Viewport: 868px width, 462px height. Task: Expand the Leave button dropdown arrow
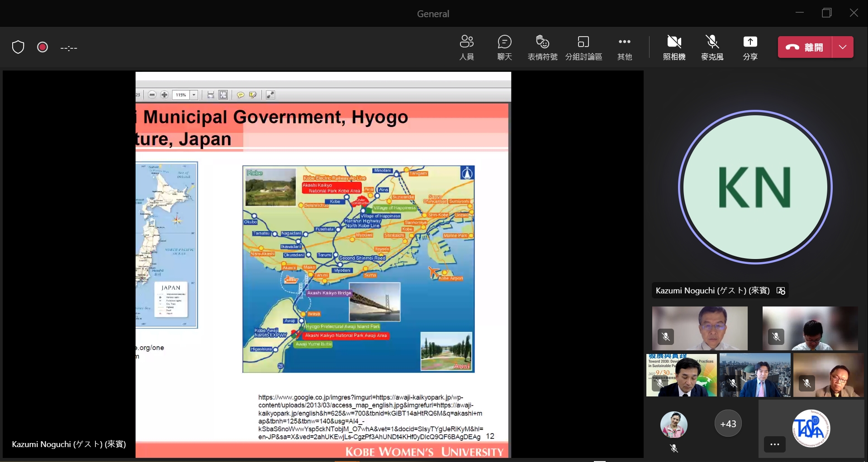click(843, 47)
